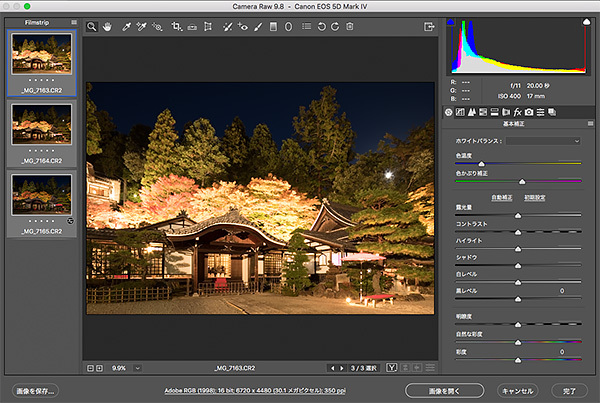600x403 pixels.
Task: Select the Color Sampler tool
Action: 141,26
